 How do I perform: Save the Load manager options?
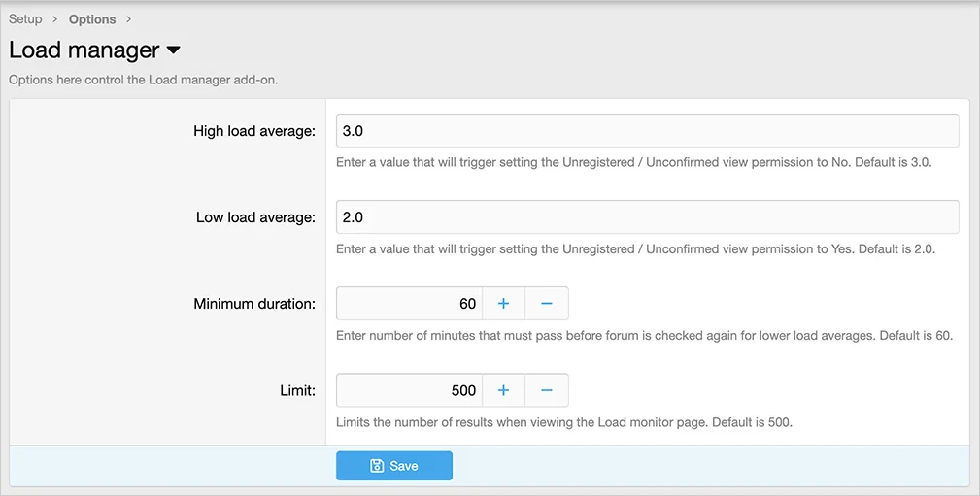pos(394,466)
